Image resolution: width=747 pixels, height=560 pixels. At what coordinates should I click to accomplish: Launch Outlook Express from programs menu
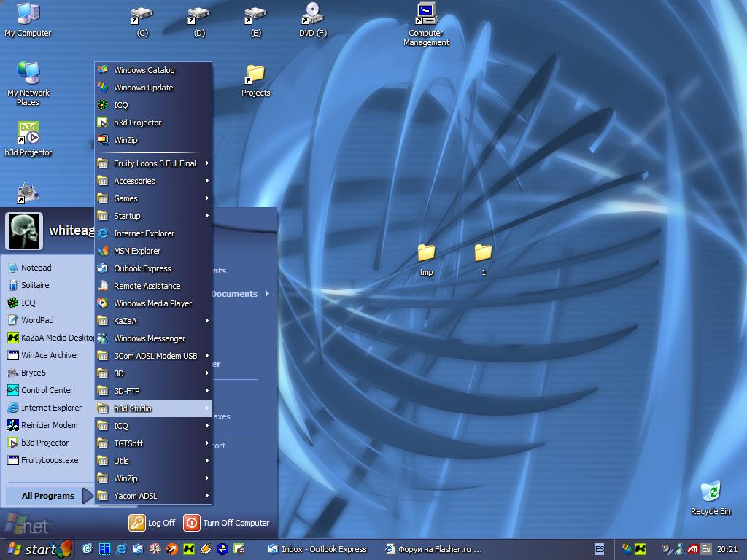pos(153,268)
